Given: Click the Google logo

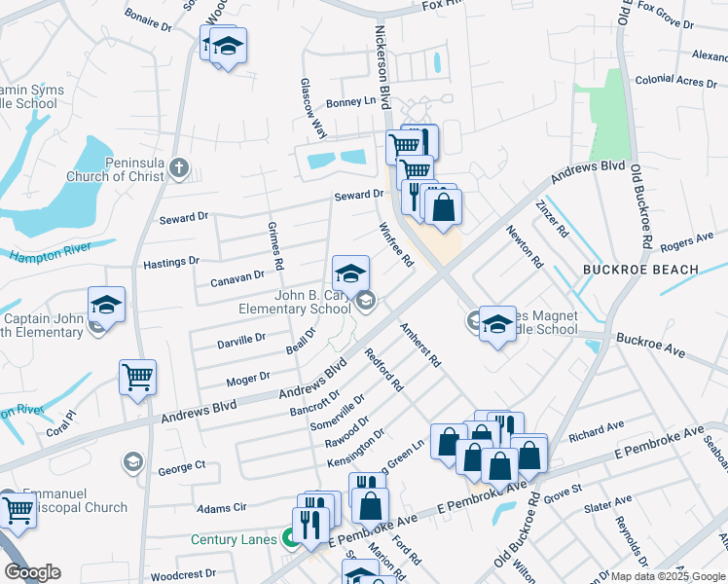Looking at the screenshot, I should click(x=32, y=572).
